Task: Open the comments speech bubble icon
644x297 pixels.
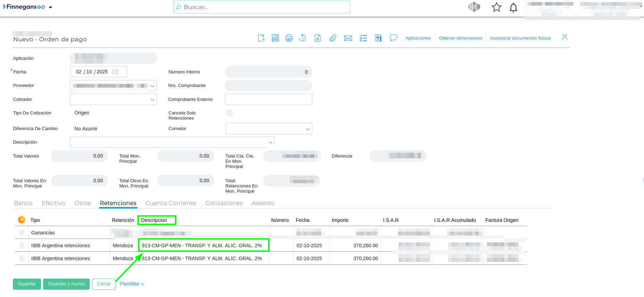Action: coord(393,38)
